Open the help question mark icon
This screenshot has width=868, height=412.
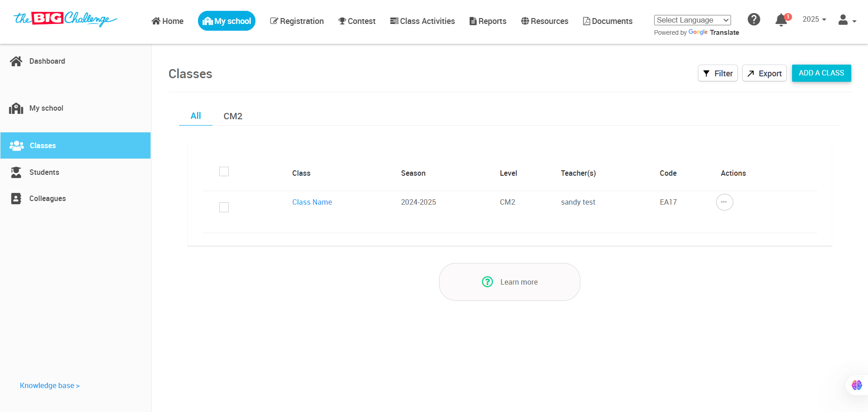tap(754, 19)
